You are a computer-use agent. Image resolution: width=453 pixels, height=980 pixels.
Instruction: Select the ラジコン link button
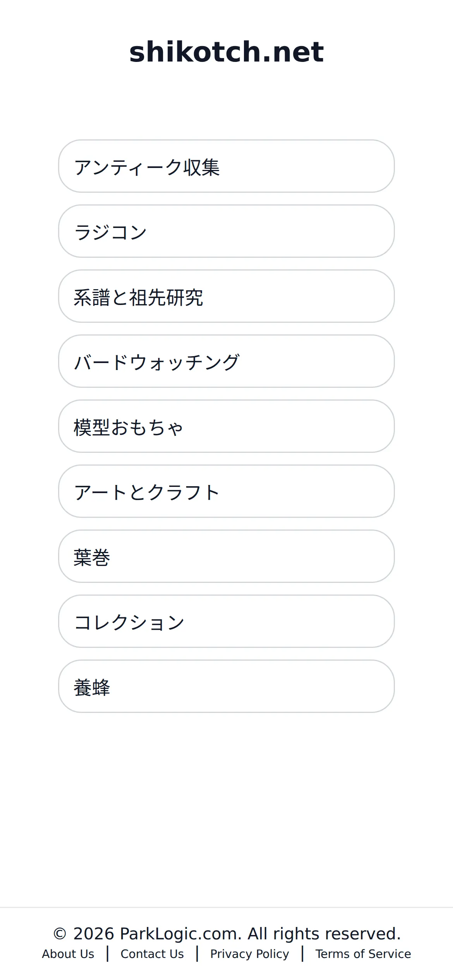tap(226, 231)
